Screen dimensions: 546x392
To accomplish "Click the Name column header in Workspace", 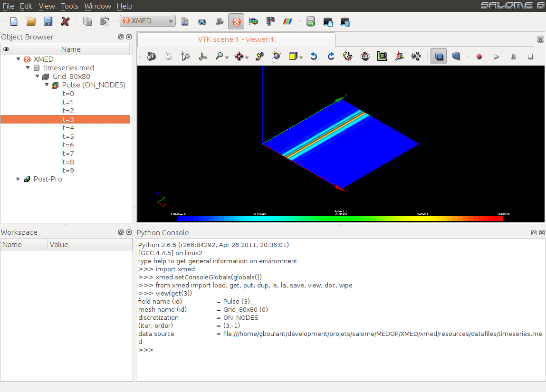I will [x=24, y=244].
